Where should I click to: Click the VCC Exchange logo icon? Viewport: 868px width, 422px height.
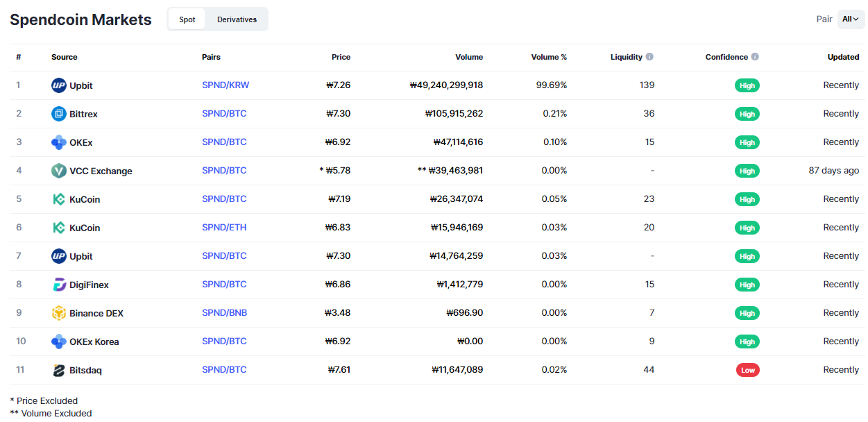pyautogui.click(x=59, y=171)
